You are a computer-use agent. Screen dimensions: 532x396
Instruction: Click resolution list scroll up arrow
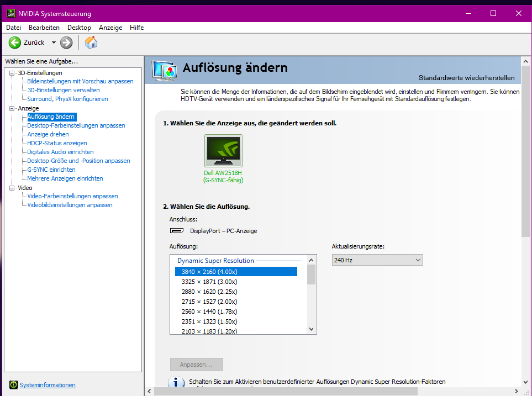coord(312,260)
